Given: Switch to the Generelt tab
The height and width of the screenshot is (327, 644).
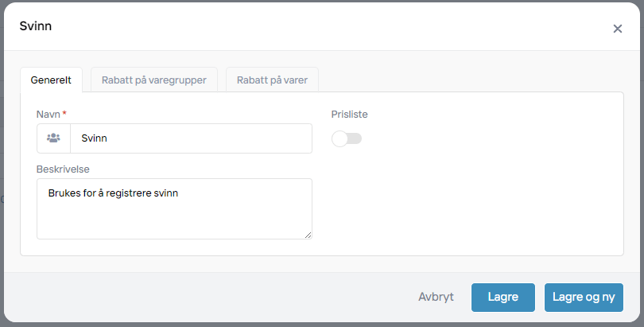Looking at the screenshot, I should tap(51, 80).
